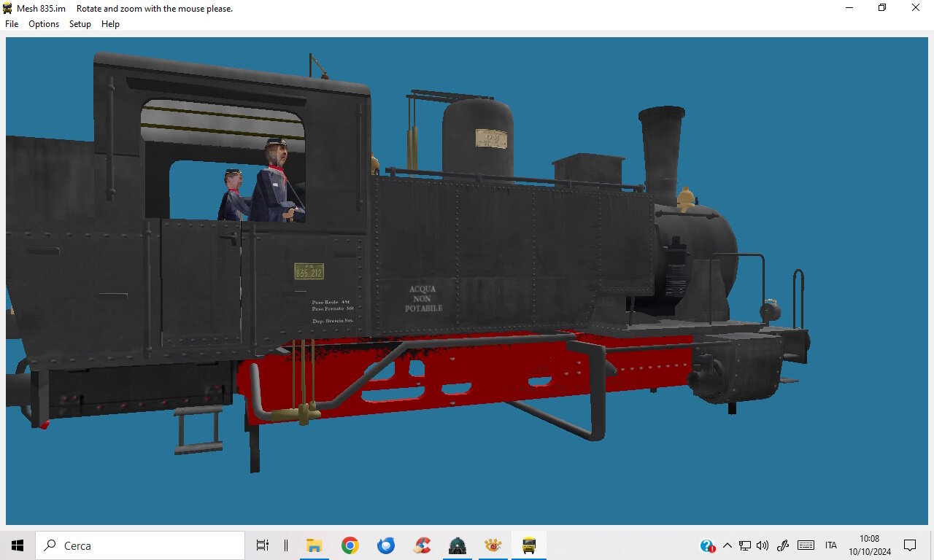This screenshot has height=560, width=934.
Task: Click the yellow train mesh viewer taskbar icon
Action: coord(529,545)
